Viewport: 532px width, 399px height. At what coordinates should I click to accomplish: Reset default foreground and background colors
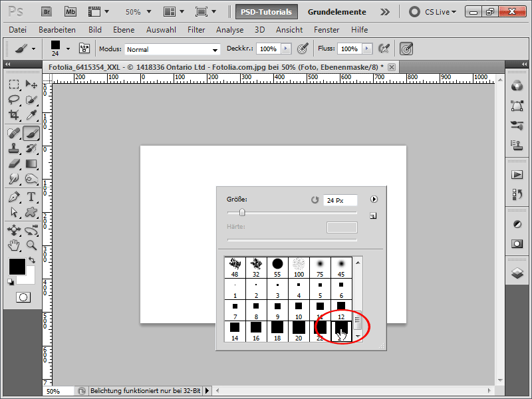point(11,282)
